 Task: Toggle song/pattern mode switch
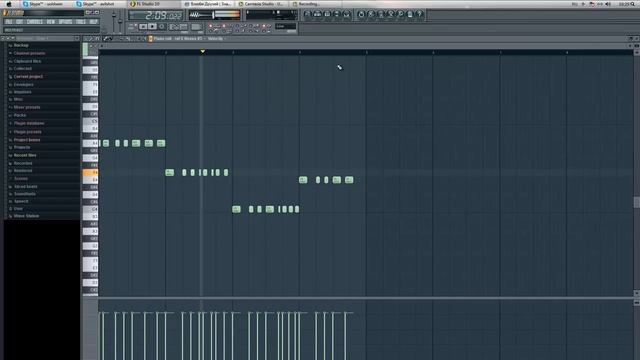pyautogui.click(x=132, y=27)
